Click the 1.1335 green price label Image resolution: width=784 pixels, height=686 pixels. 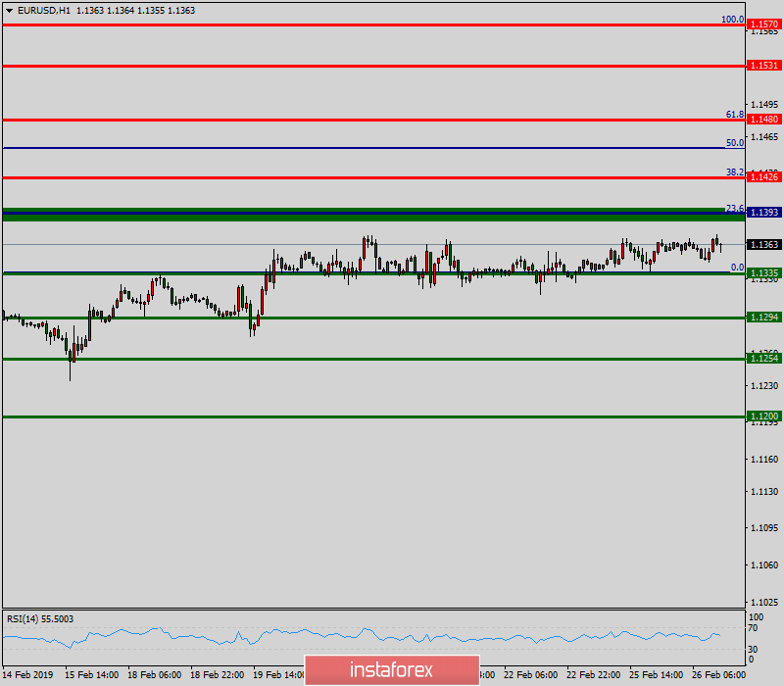pos(764,273)
